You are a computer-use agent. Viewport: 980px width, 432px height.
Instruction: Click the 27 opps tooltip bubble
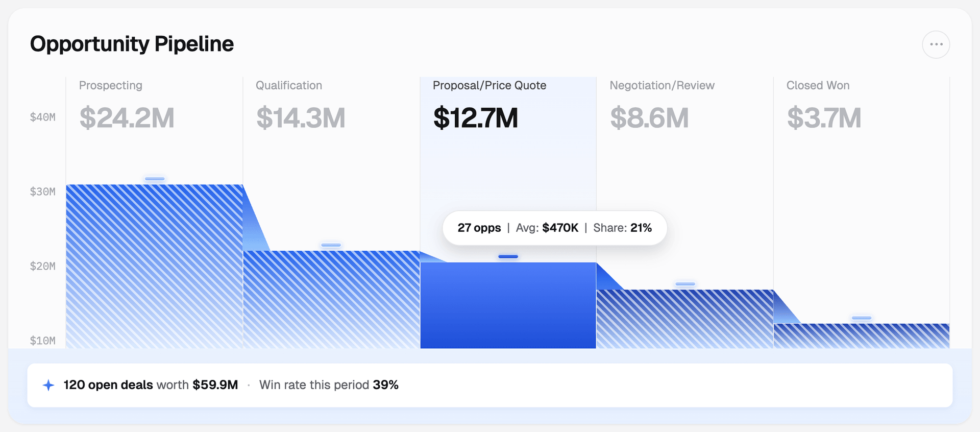click(x=555, y=228)
